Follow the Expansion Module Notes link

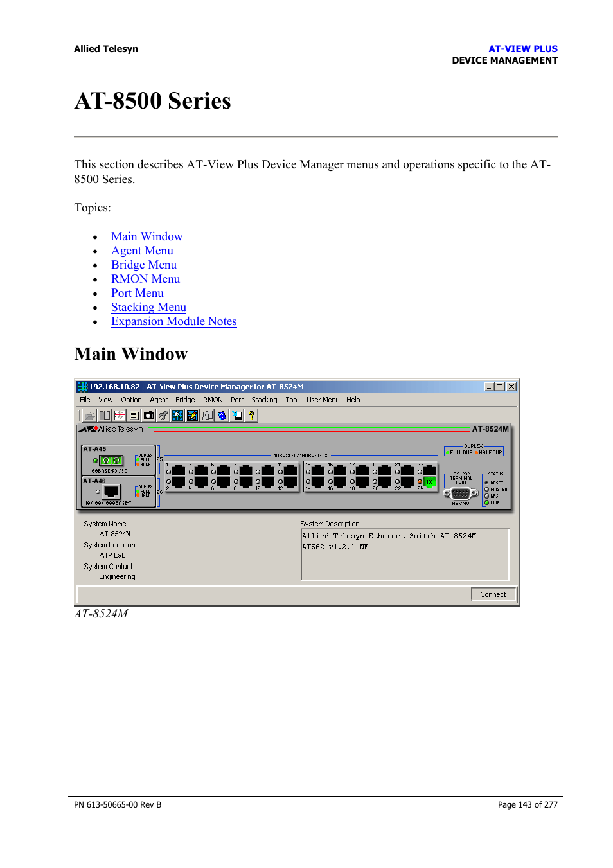point(174,321)
